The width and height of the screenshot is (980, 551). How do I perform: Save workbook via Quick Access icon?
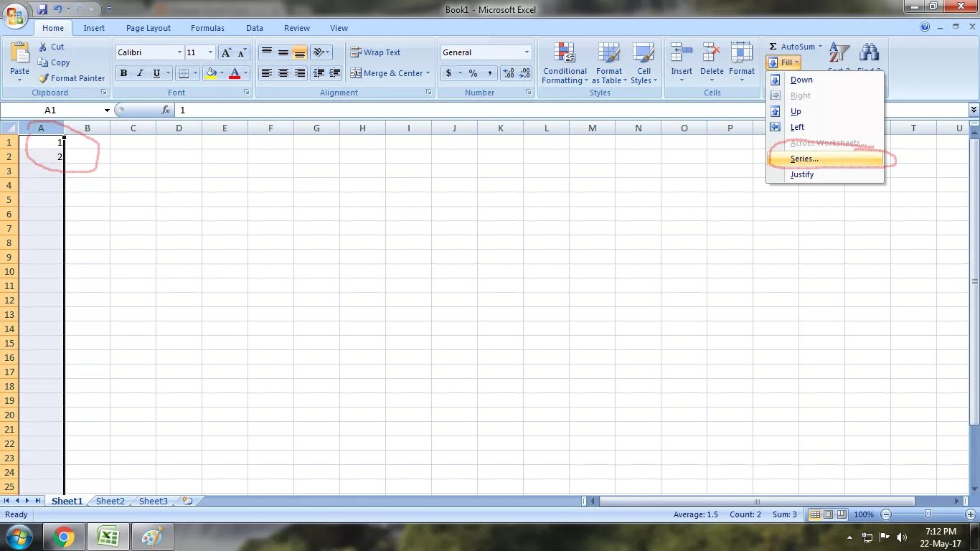tap(42, 9)
